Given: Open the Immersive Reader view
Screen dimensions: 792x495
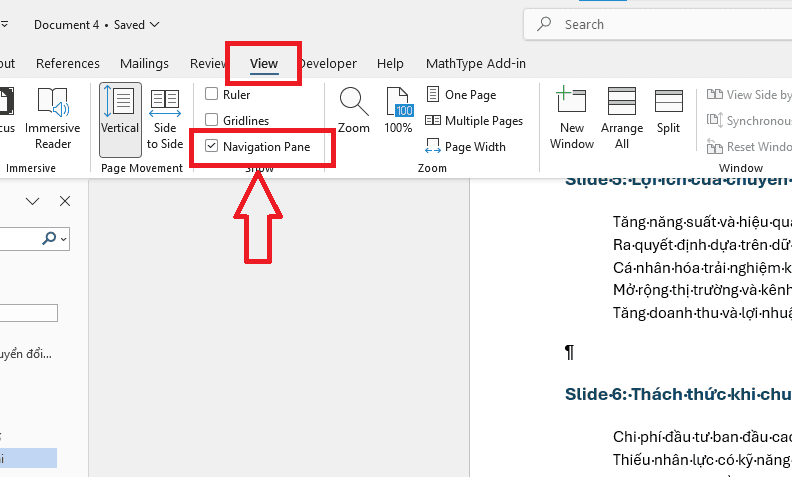Looking at the screenshot, I should pyautogui.click(x=53, y=118).
